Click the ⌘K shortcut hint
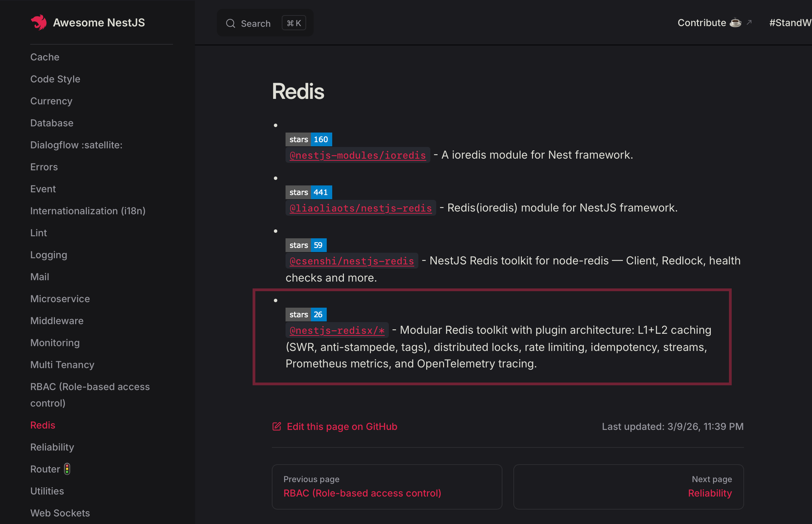Viewport: 812px width, 524px height. coord(294,23)
